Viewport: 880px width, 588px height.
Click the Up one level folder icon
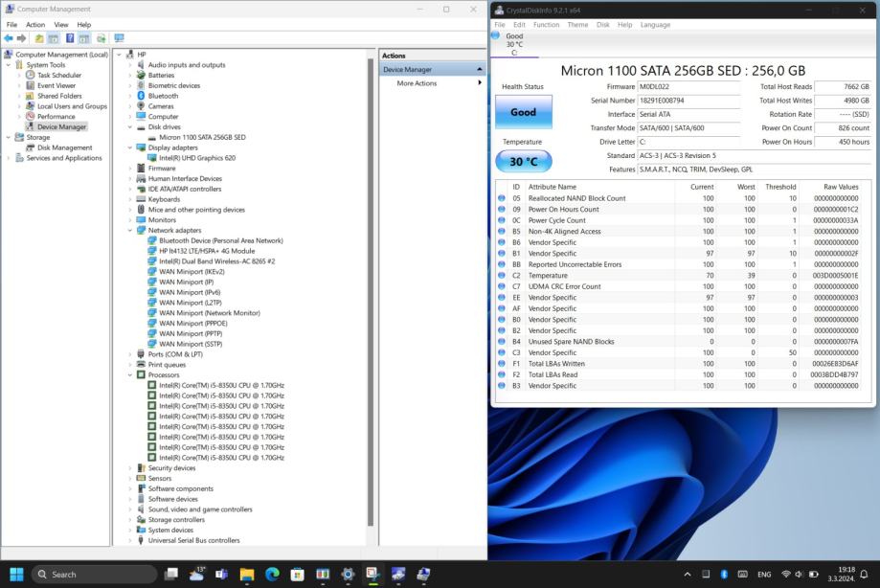coord(39,38)
